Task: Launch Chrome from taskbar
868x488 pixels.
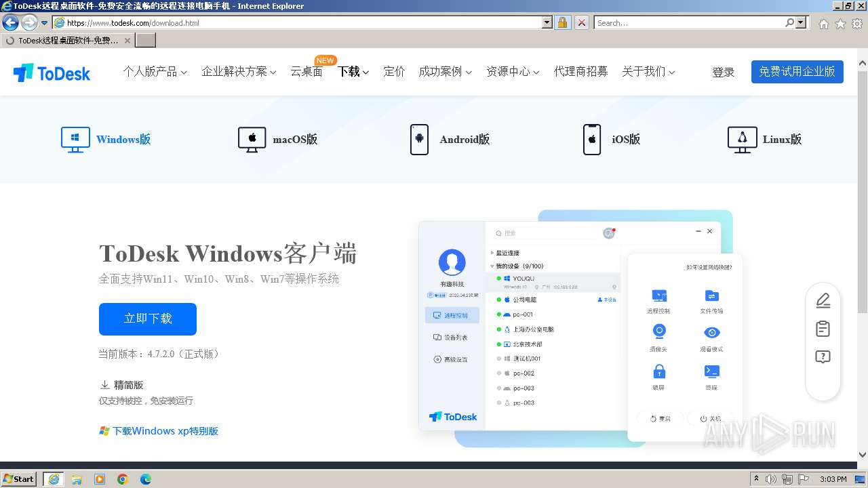Action: pyautogui.click(x=123, y=479)
